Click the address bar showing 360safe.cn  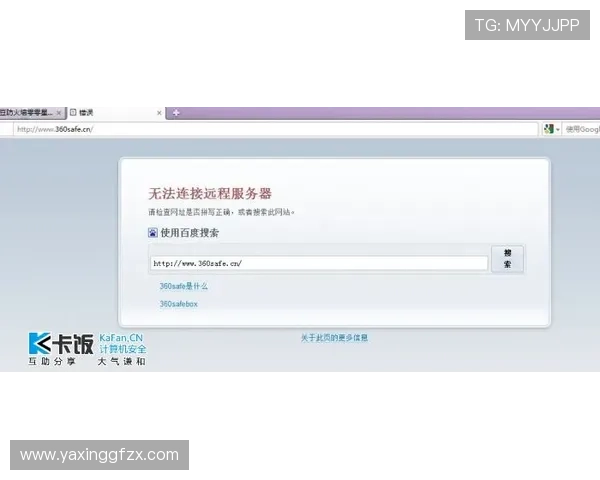click(x=276, y=129)
